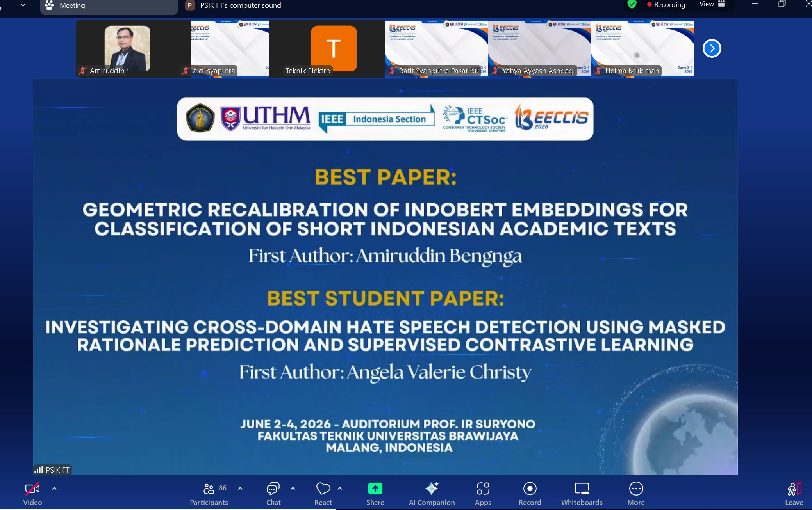Click the 'BEST STUDENT PAPER:' heading

coord(385,299)
